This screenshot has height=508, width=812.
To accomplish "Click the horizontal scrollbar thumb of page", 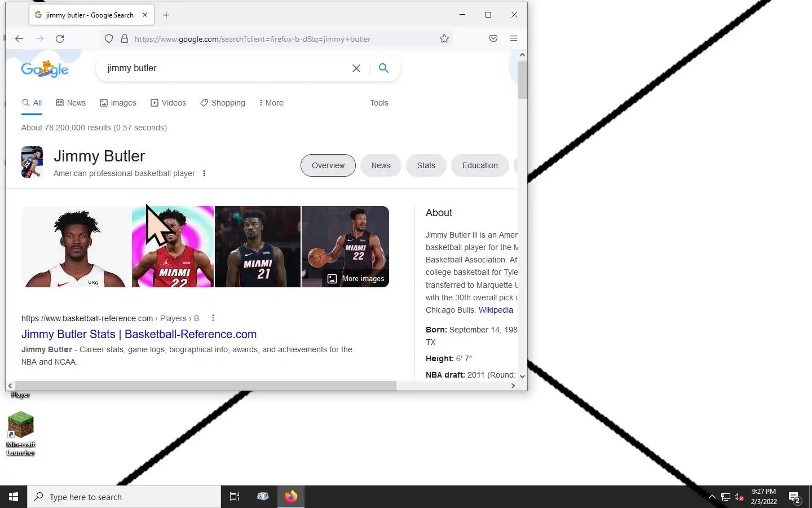I will [205, 386].
